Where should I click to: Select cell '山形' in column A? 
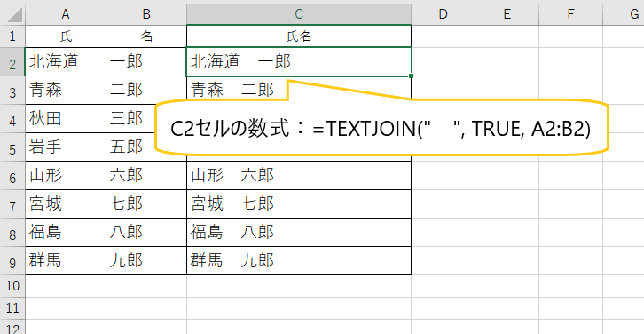[x=66, y=176]
